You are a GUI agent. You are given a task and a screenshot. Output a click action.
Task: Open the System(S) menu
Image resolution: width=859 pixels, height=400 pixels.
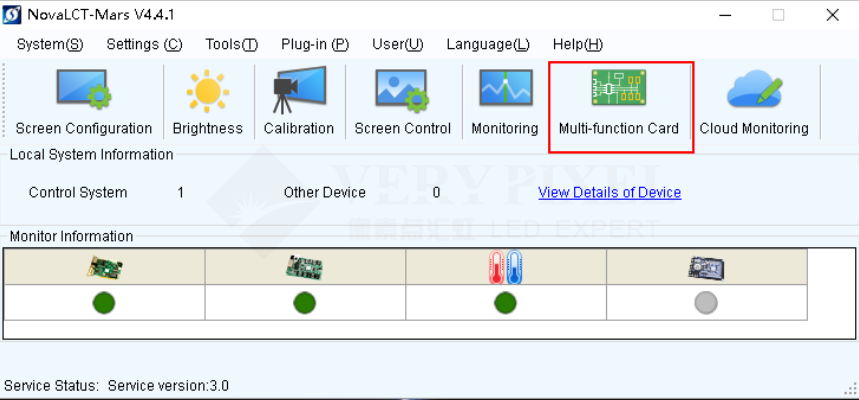[x=50, y=44]
